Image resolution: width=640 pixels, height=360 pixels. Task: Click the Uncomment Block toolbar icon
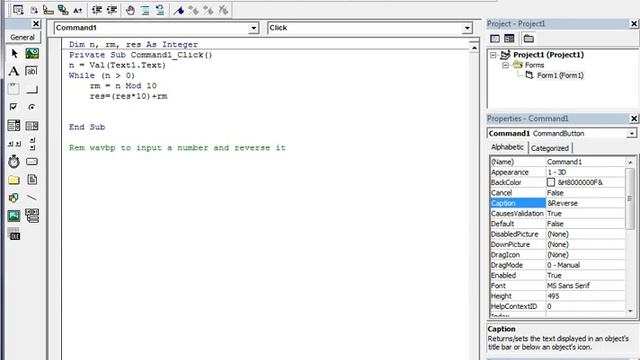pyautogui.click(x=160, y=10)
